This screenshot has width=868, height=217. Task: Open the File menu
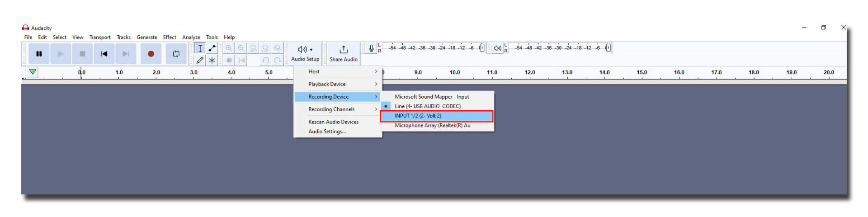[28, 37]
